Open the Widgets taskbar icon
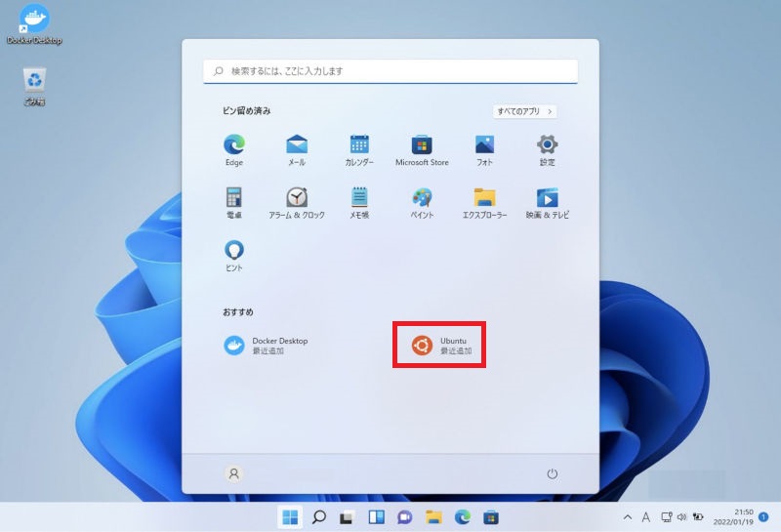Viewport: 781px width, 532px height. pos(376,517)
